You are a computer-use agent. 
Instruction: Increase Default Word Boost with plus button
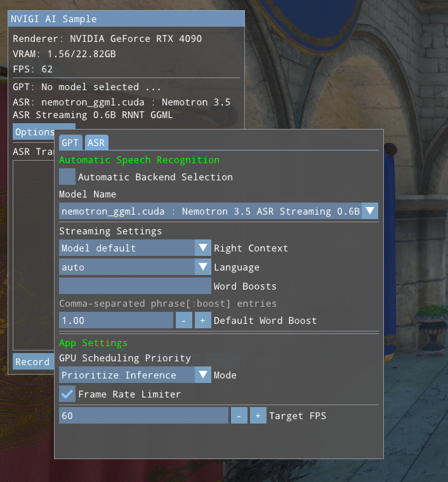203,320
